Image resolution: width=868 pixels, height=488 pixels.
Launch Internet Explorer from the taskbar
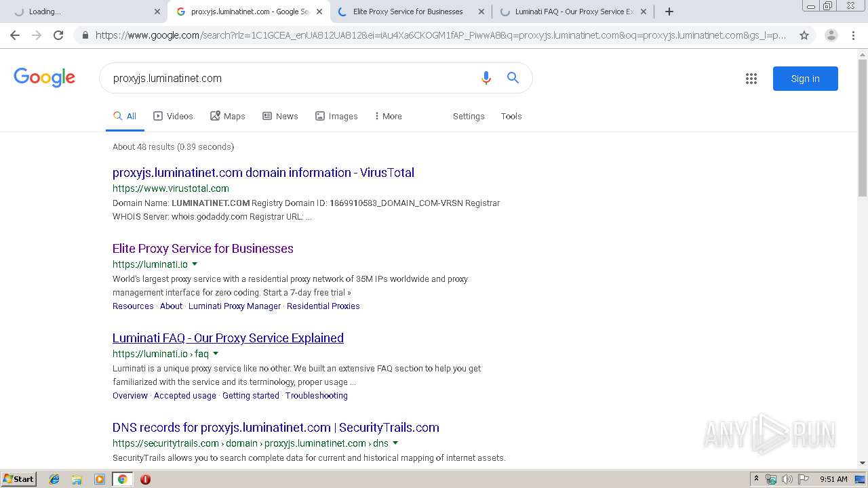pos(54,479)
